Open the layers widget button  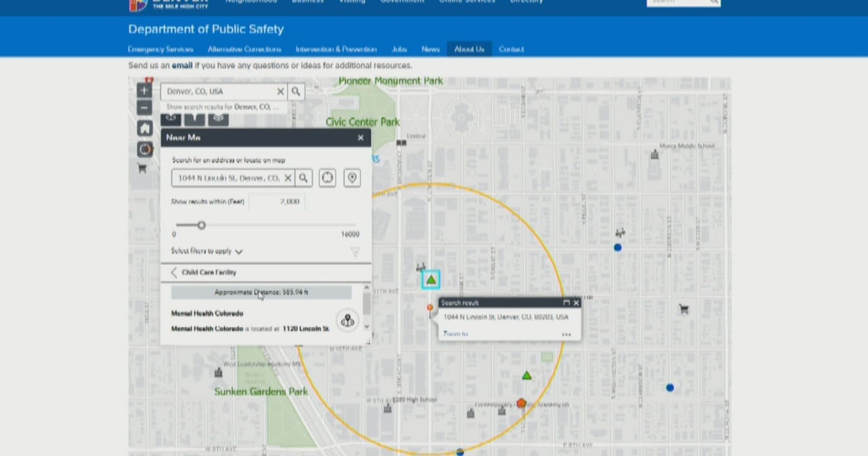point(218,118)
